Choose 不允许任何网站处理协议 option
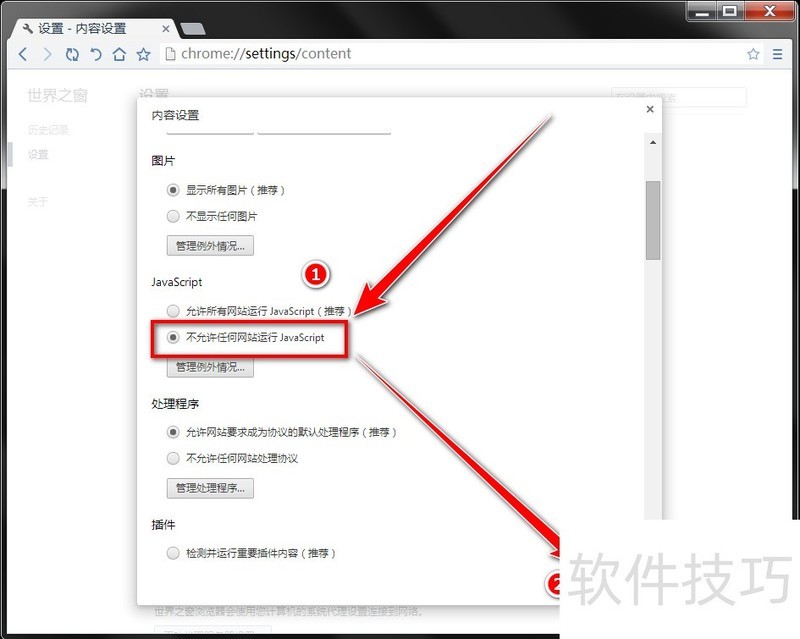Screen dimensions: 800x639 [x=173, y=459]
